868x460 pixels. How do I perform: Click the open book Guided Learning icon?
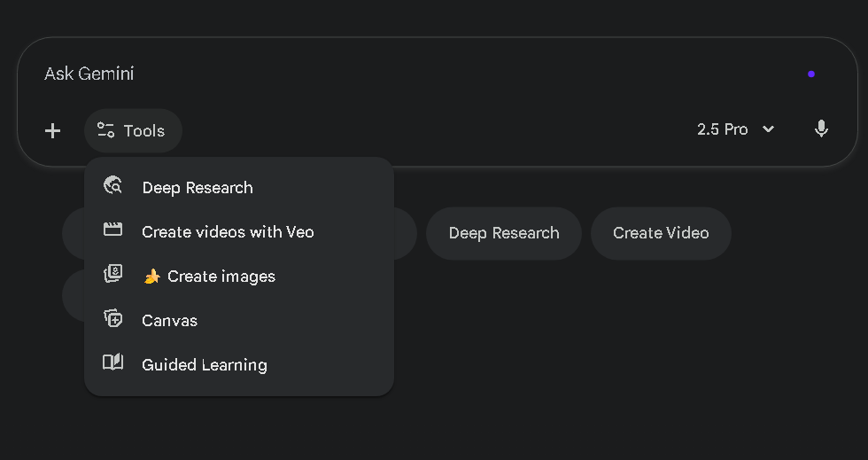(112, 363)
